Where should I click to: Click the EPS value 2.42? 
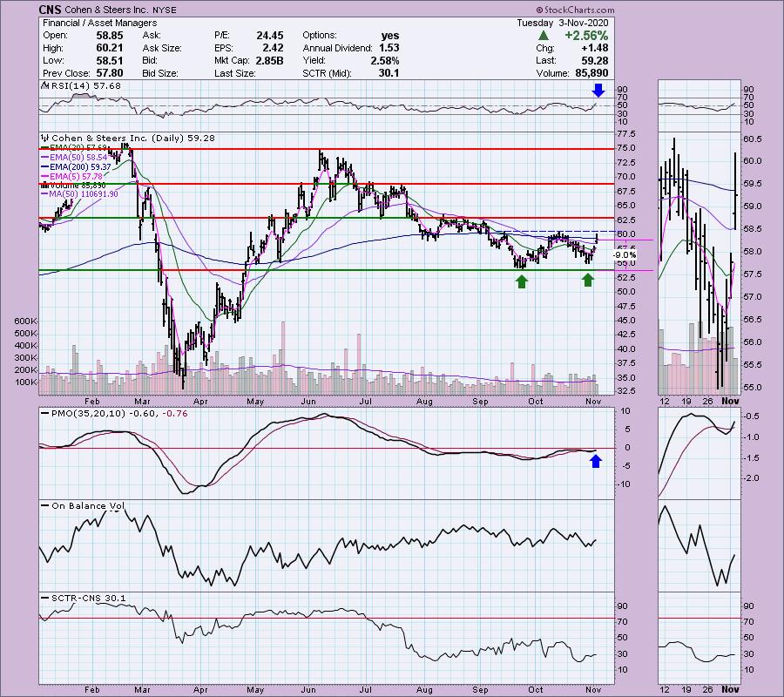[273, 48]
